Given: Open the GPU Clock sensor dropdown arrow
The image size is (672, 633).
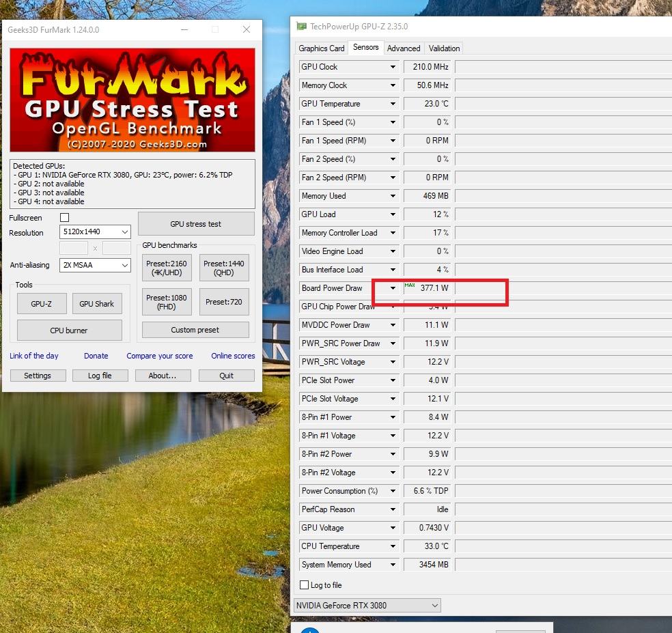Looking at the screenshot, I should pyautogui.click(x=393, y=67).
